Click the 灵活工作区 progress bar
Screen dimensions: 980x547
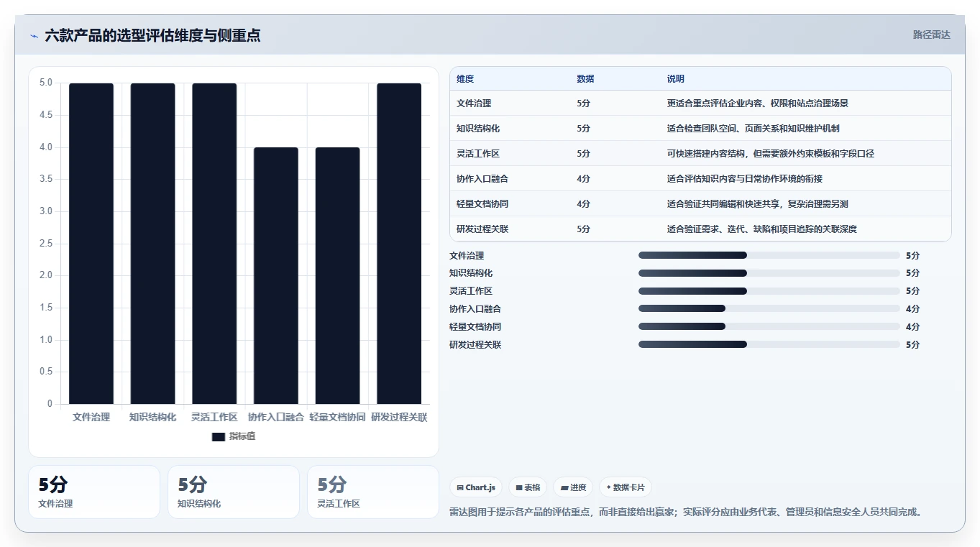pyautogui.click(x=769, y=291)
